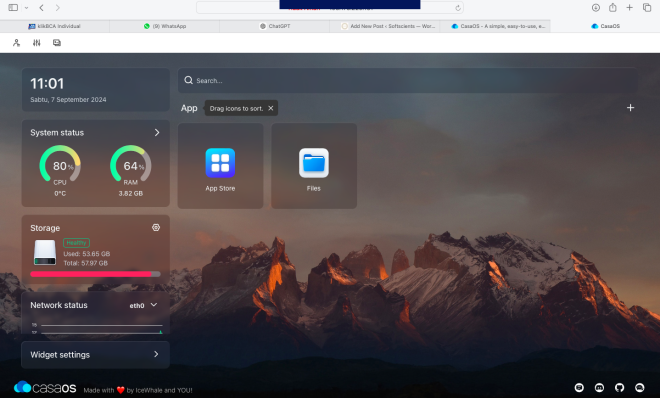Click the CasaOS logo
This screenshot has width=660, height=398.
click(45, 387)
